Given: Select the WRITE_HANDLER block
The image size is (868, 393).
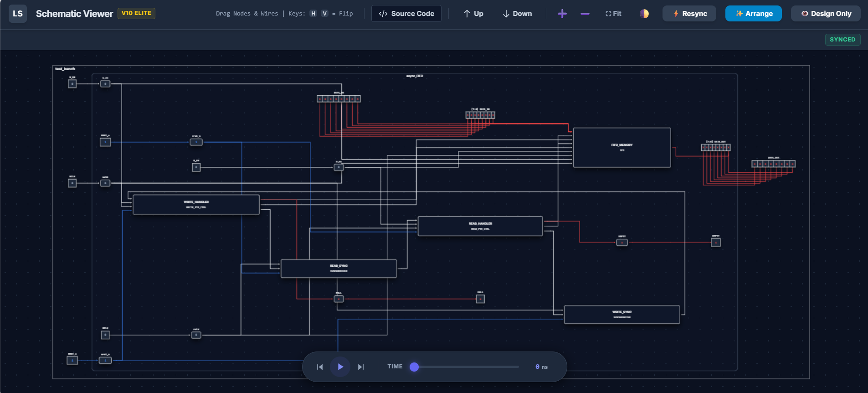Looking at the screenshot, I should pyautogui.click(x=196, y=205).
